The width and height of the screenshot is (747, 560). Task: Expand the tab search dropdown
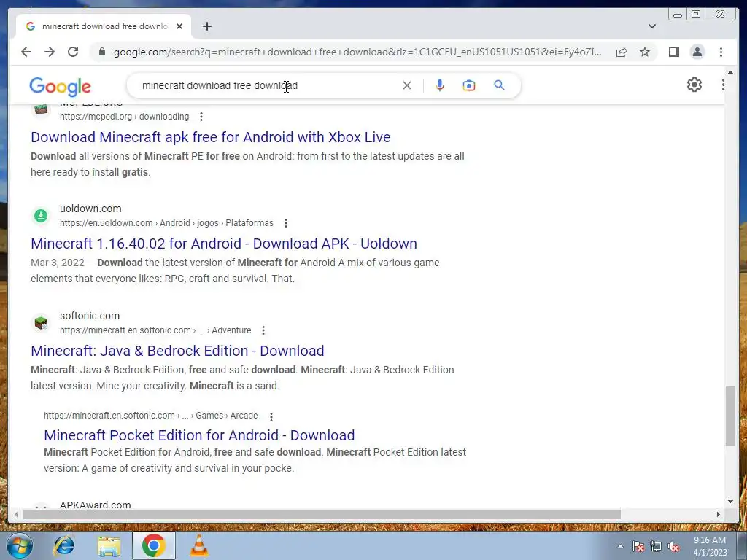pos(651,26)
